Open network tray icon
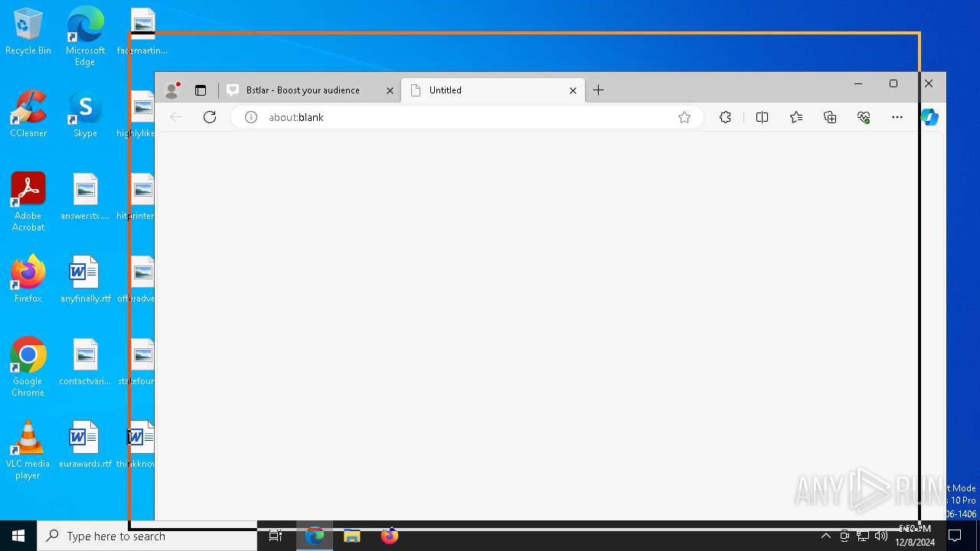The height and width of the screenshot is (551, 980). tap(863, 536)
